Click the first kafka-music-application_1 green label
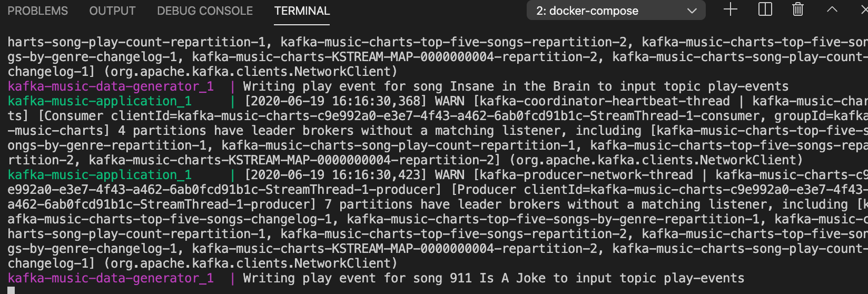This screenshot has height=294, width=868. pos(100,101)
